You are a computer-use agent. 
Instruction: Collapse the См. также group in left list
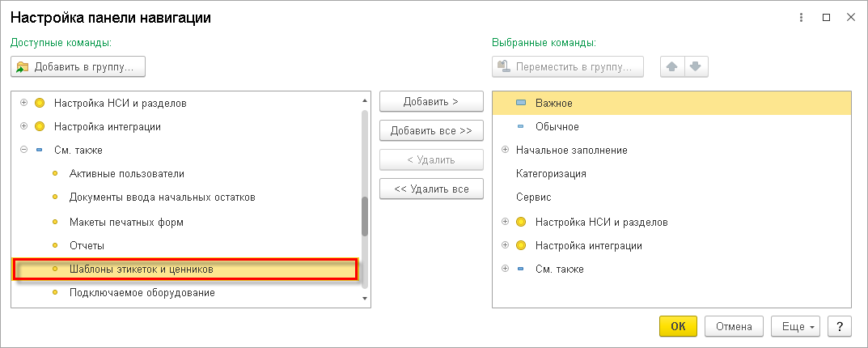[x=23, y=151]
